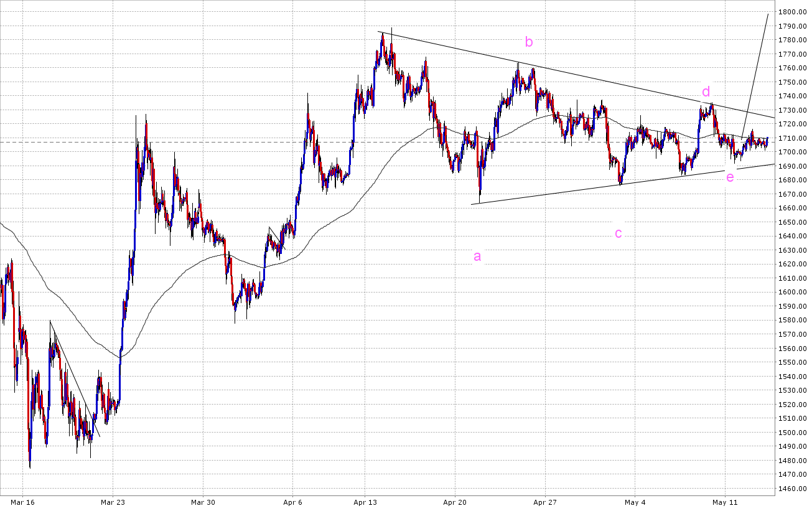Select the 1610.00 price axis label
The width and height of the screenshot is (812, 511).
coord(794,278)
